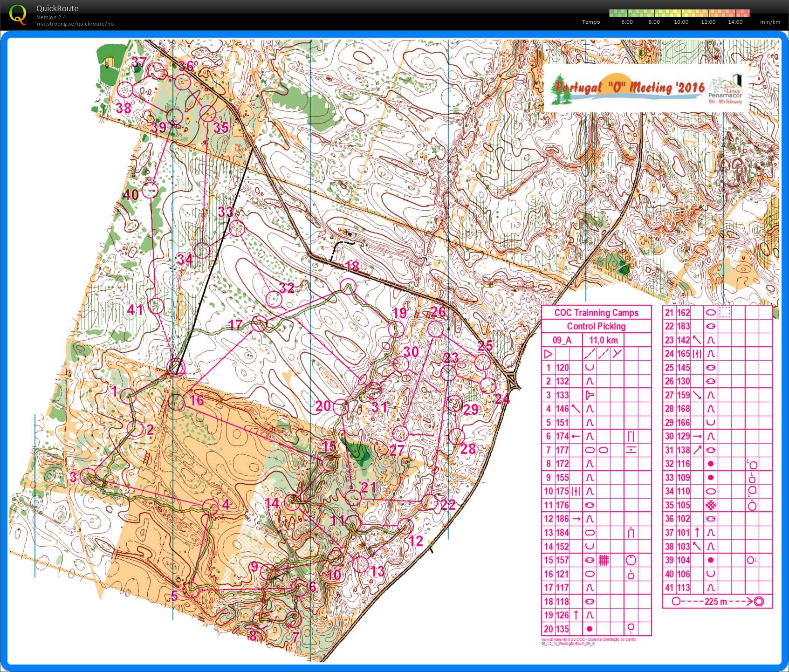The width and height of the screenshot is (789, 672).
Task: Click the crossed-hatch symbol in row 35
Action: click(x=711, y=505)
